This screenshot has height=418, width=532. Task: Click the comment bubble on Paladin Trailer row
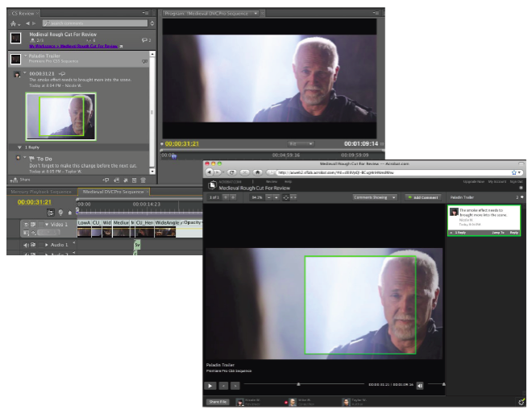point(145,61)
